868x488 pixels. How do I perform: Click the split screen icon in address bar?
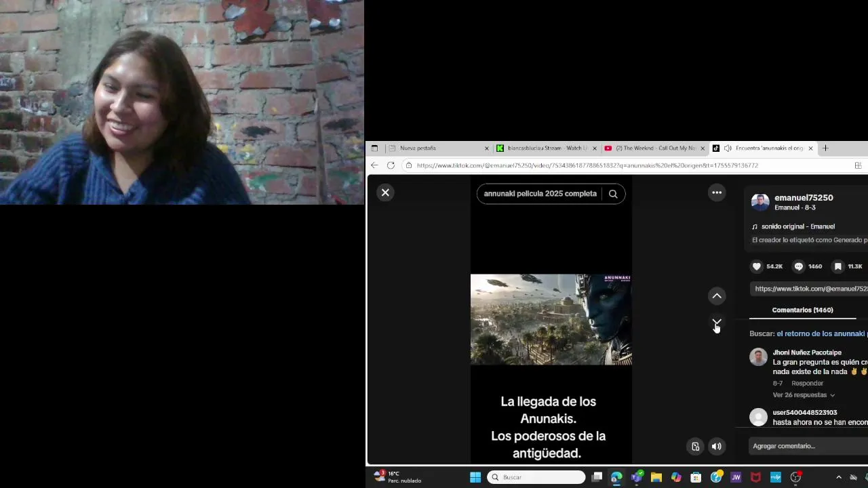[x=858, y=165]
